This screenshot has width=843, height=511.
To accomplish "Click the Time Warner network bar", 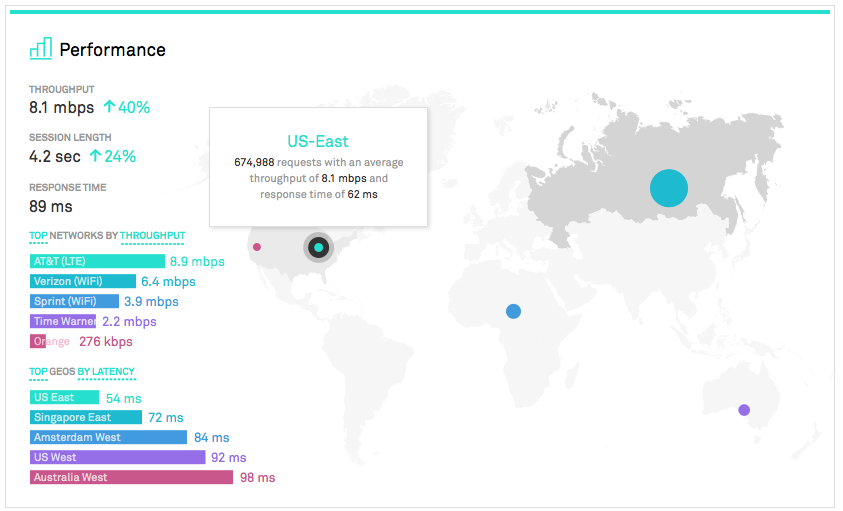I will point(63,321).
